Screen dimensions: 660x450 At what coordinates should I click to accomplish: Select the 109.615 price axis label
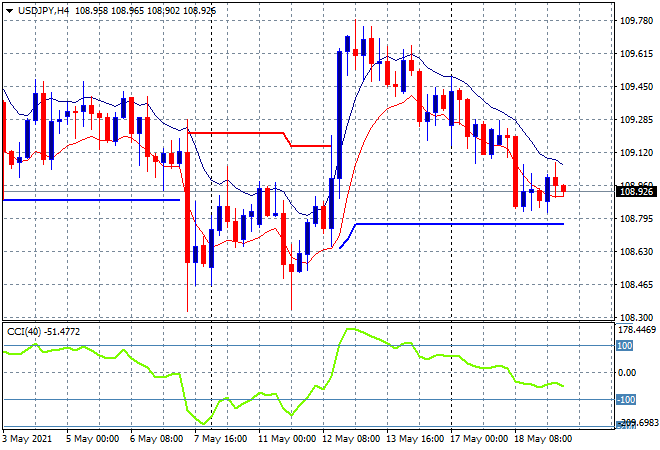tap(636, 53)
